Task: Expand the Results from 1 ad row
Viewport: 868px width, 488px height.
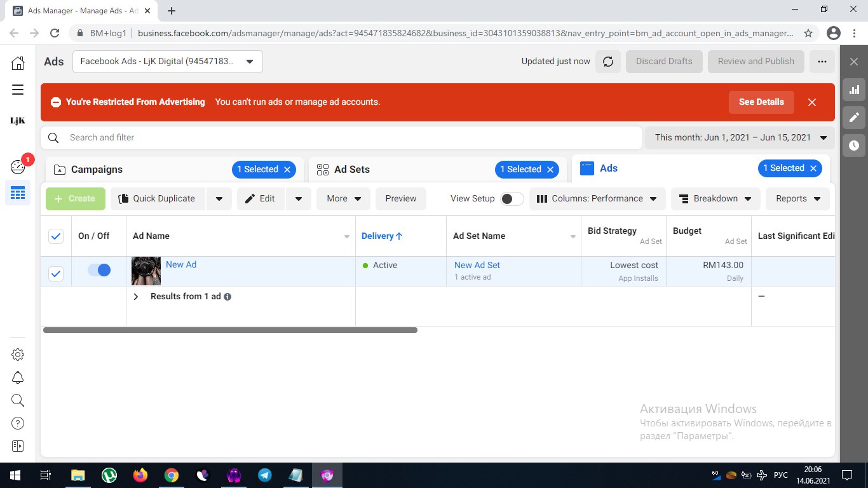Action: (x=136, y=297)
